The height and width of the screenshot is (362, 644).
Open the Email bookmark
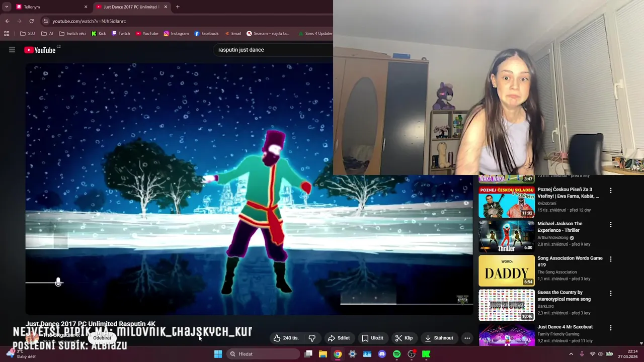(x=232, y=34)
